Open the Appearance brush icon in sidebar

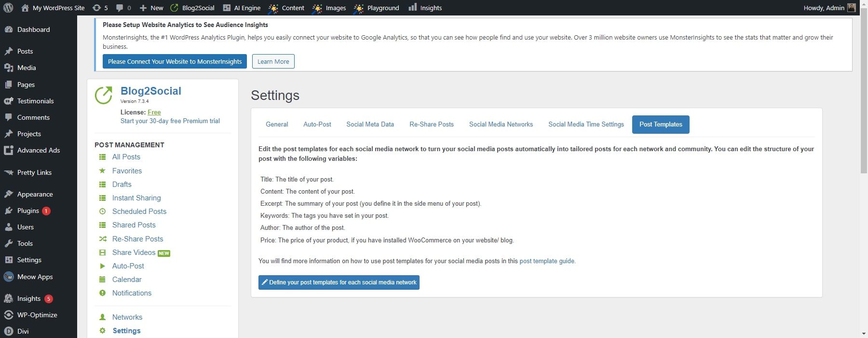click(8, 194)
